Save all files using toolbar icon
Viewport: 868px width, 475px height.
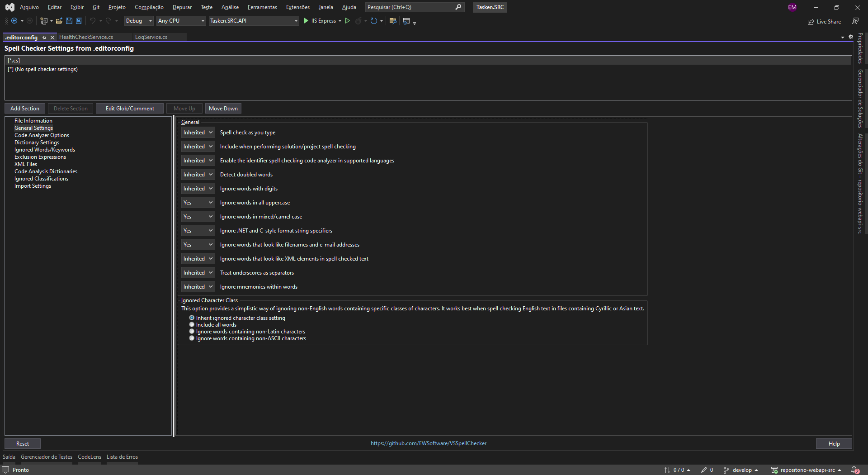point(79,21)
